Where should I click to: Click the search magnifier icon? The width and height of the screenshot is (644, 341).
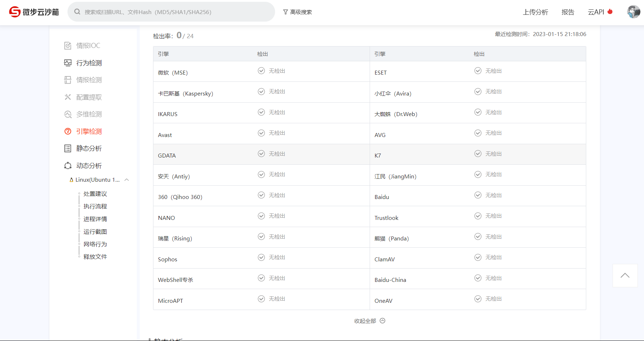coord(77,12)
